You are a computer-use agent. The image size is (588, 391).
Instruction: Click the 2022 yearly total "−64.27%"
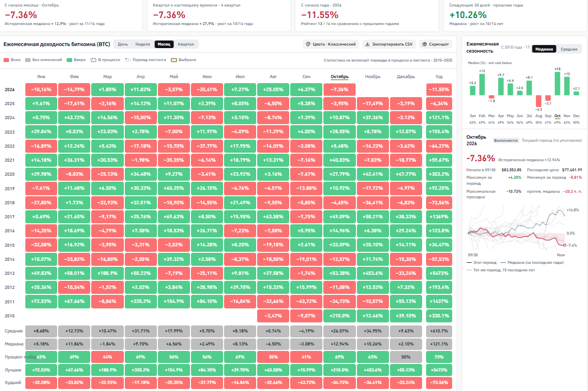click(x=439, y=146)
